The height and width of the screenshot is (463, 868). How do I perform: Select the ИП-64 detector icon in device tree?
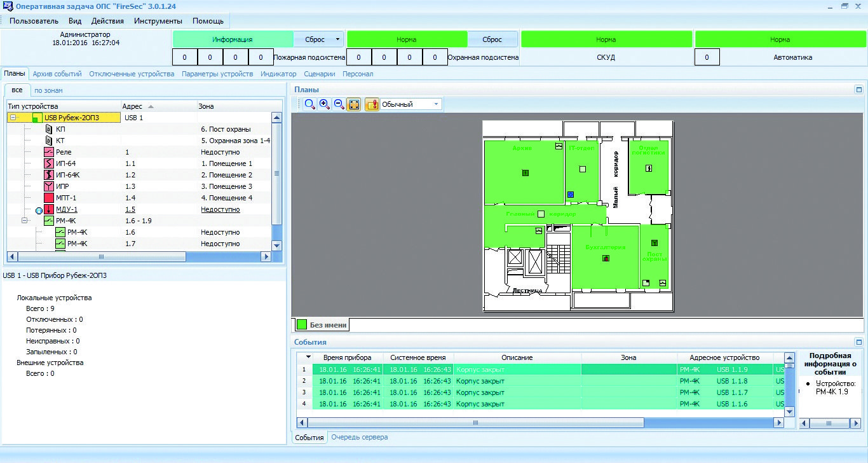(49, 163)
